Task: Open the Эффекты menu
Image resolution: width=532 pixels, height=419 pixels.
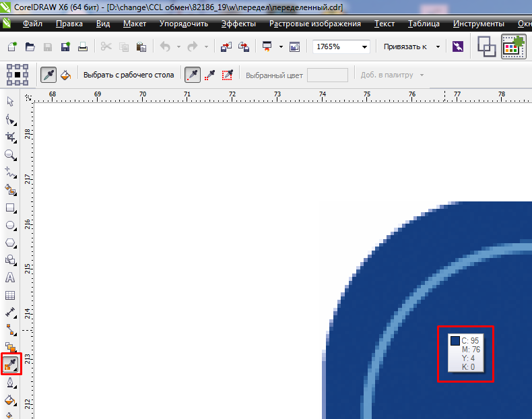Action: coord(238,24)
